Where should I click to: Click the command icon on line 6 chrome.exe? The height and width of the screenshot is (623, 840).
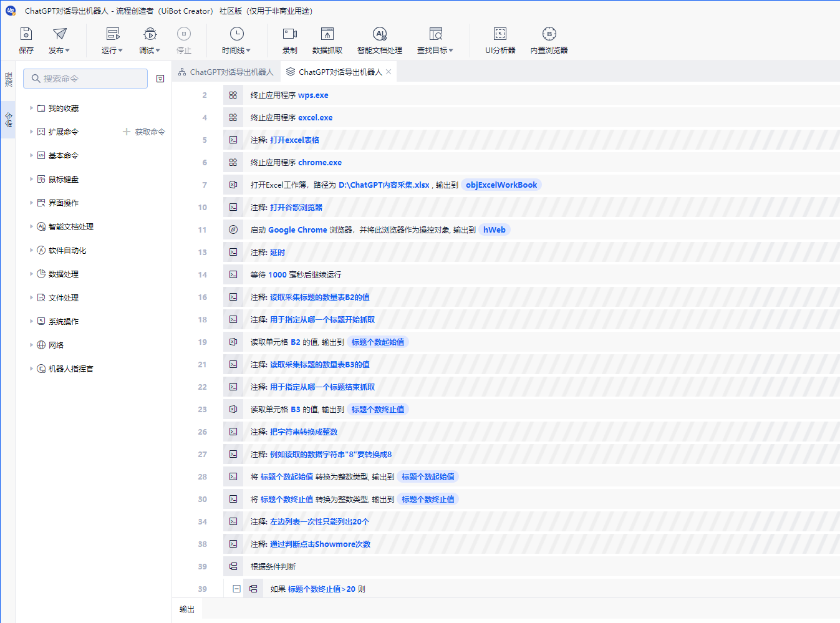(233, 162)
